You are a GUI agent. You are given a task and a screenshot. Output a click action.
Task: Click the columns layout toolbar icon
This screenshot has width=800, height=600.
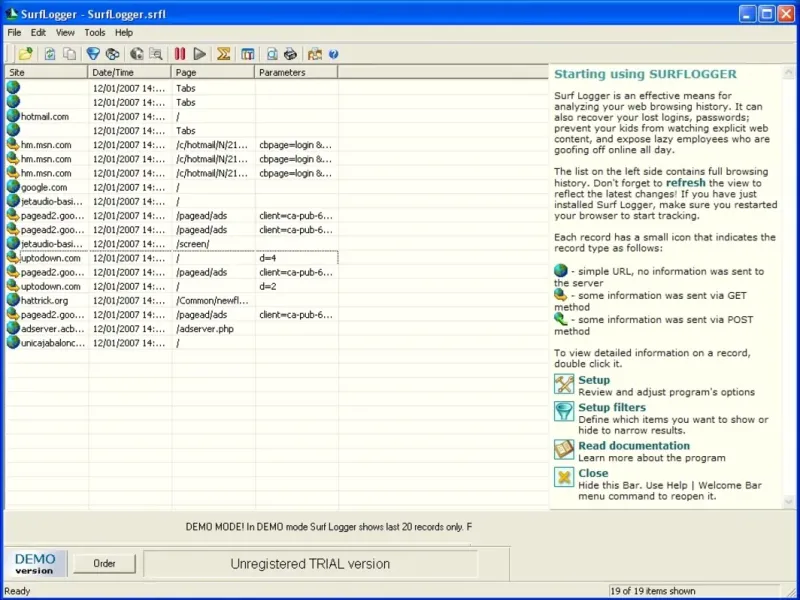(247, 54)
